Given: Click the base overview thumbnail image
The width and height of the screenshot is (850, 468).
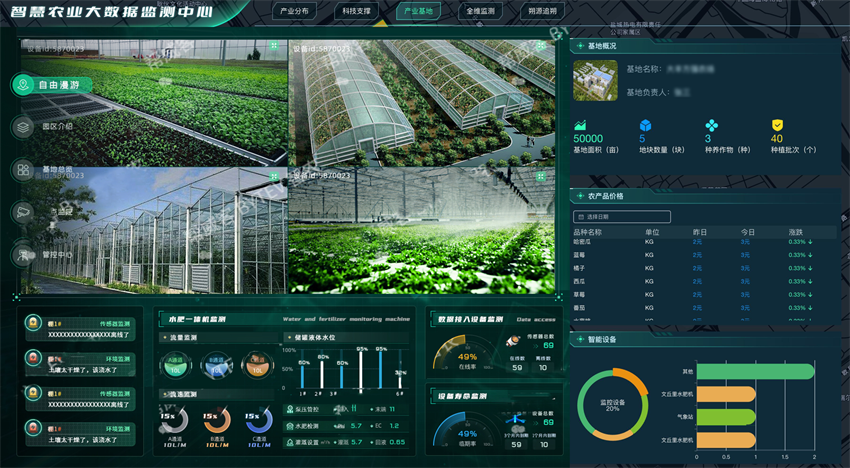Looking at the screenshot, I should point(595,80).
